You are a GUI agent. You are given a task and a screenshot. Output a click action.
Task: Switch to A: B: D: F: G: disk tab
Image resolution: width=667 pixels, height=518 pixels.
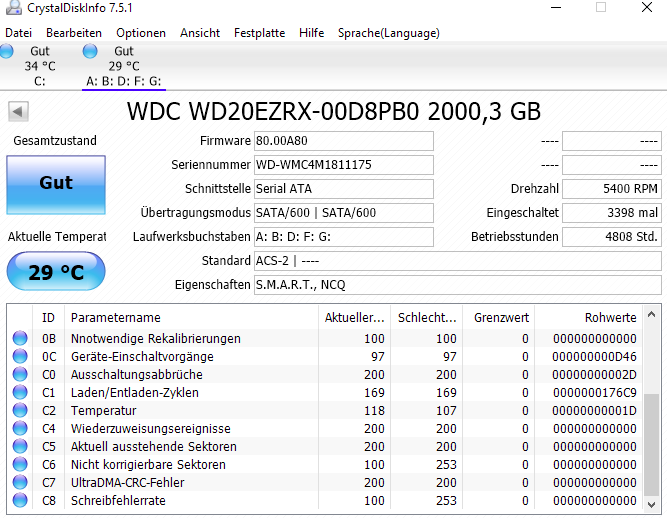point(124,66)
